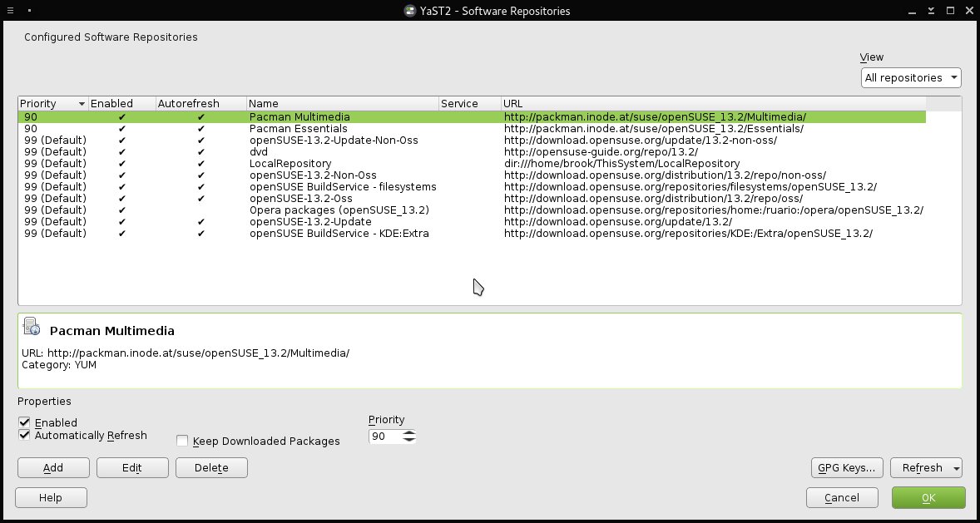Open the window menu icon at top-left
Image resolution: width=980 pixels, height=523 pixels.
[10, 11]
